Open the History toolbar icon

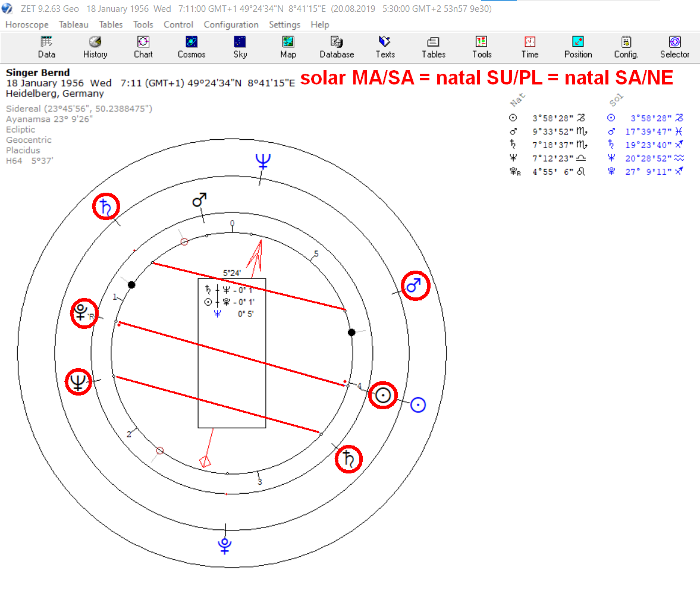click(x=95, y=48)
